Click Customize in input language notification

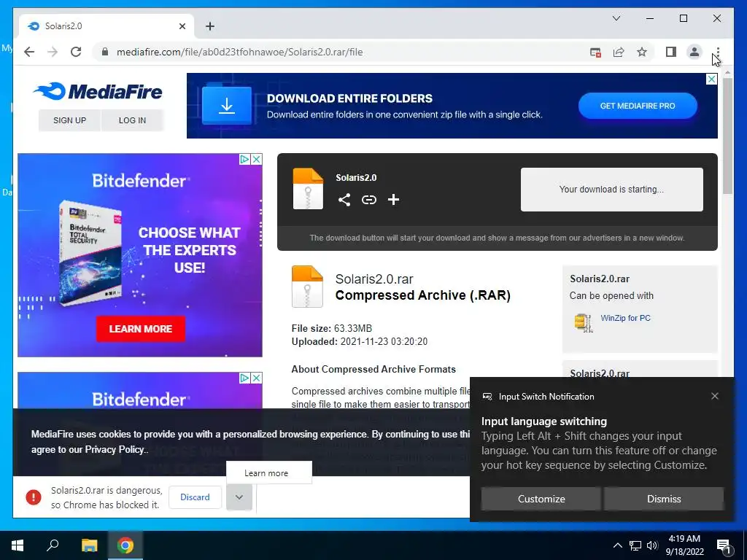[541, 499]
